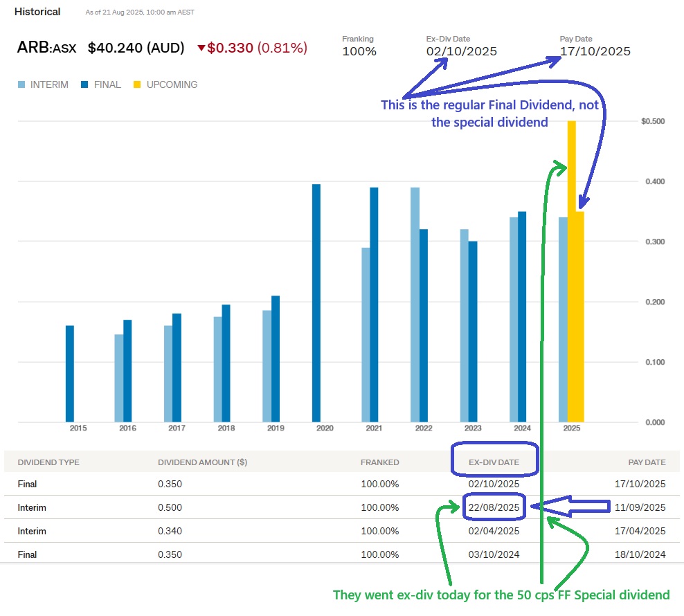
Task: Click the ARB:ASX ticker symbol
Action: point(48,48)
